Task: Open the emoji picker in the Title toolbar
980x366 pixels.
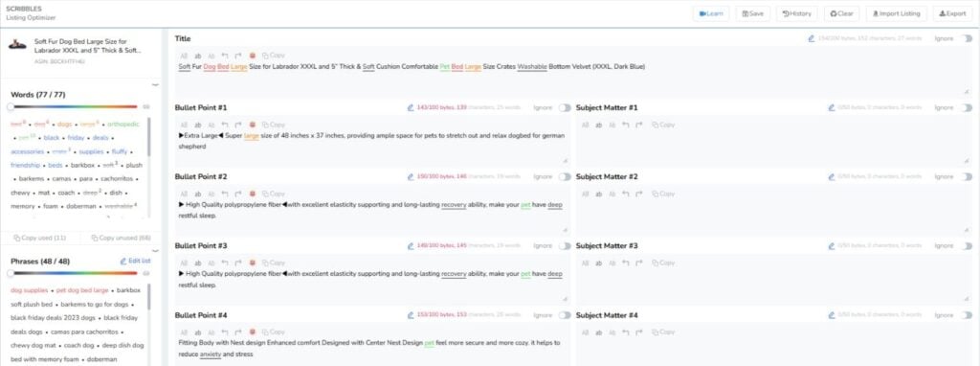Action: coord(252,56)
